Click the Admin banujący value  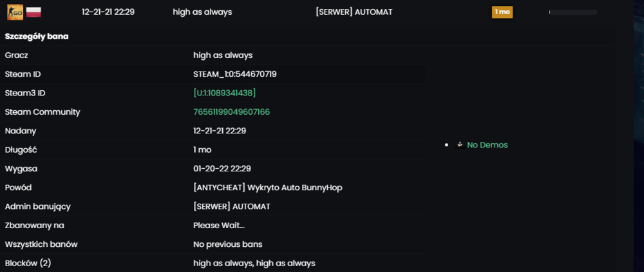[232, 206]
